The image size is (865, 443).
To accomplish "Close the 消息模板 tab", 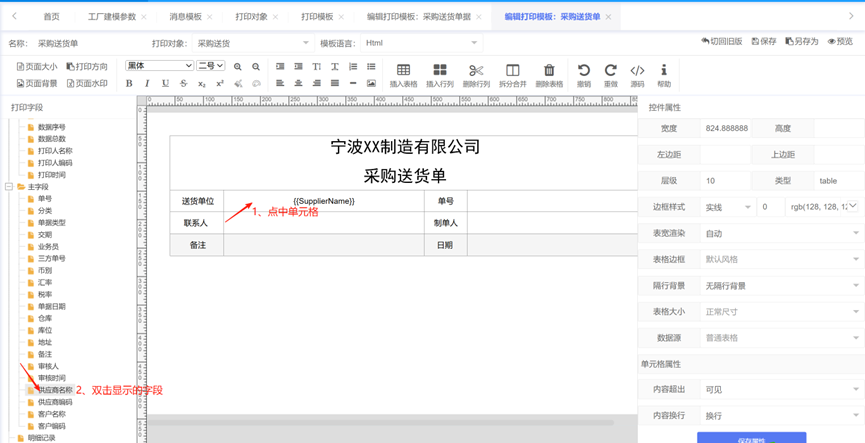I will tap(210, 17).
